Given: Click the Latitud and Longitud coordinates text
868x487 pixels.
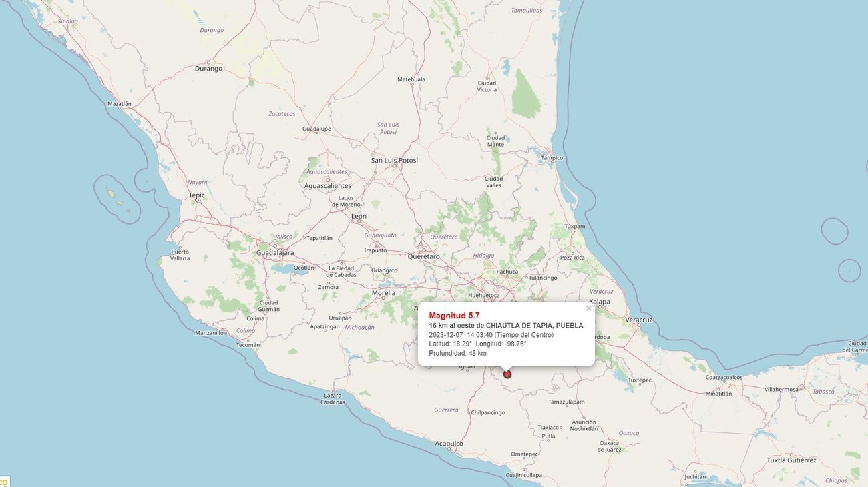Looking at the screenshot, I should 477,344.
